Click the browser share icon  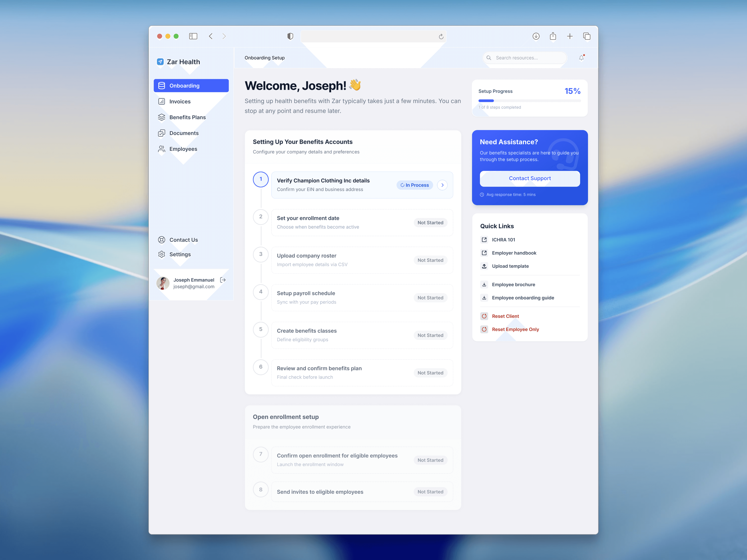pyautogui.click(x=553, y=36)
